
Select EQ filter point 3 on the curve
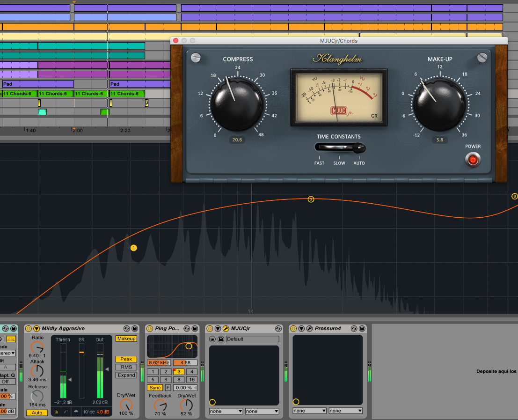(x=311, y=199)
